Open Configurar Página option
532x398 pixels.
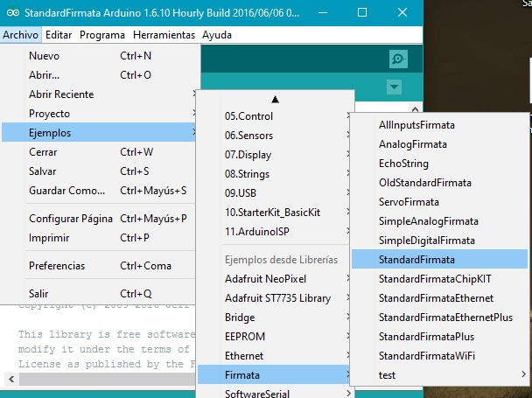(x=98, y=219)
